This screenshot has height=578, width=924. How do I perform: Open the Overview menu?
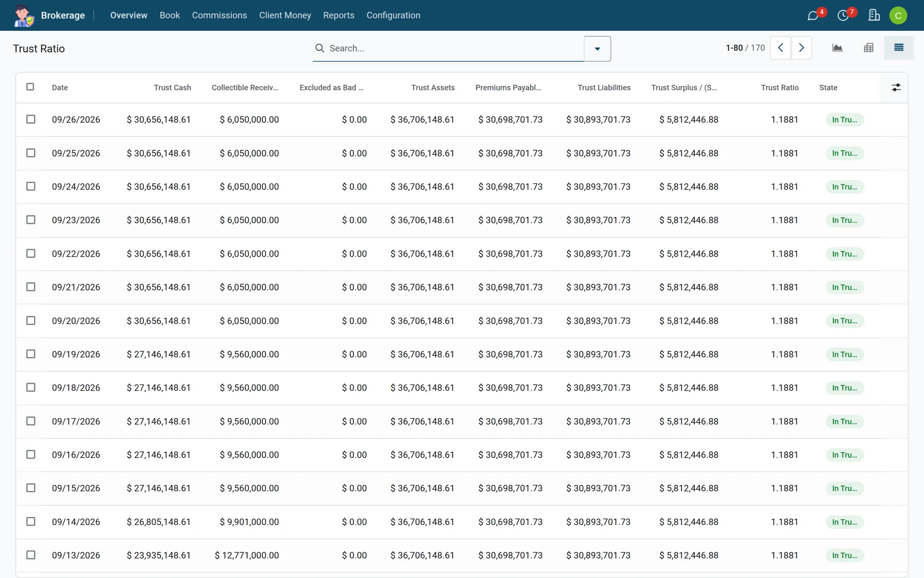pyautogui.click(x=128, y=15)
